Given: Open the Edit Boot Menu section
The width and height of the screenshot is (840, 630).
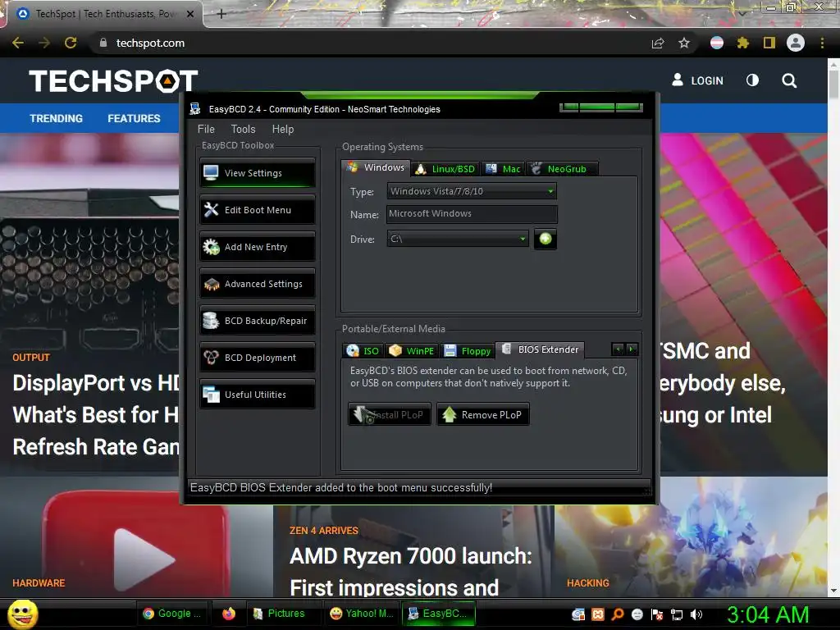Looking at the screenshot, I should pos(258,210).
